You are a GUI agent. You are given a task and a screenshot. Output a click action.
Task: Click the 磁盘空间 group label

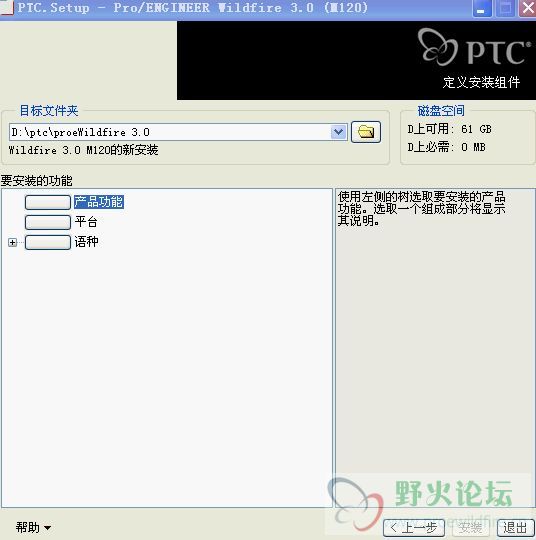pyautogui.click(x=441, y=111)
